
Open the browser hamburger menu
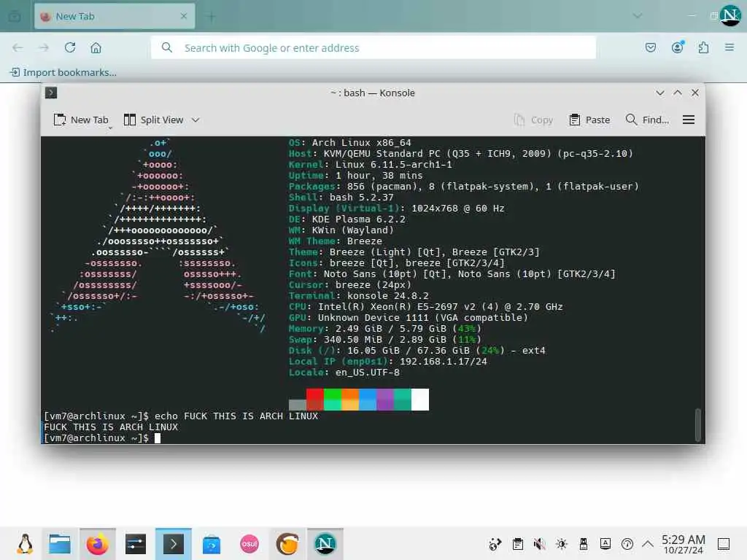pos(729,47)
